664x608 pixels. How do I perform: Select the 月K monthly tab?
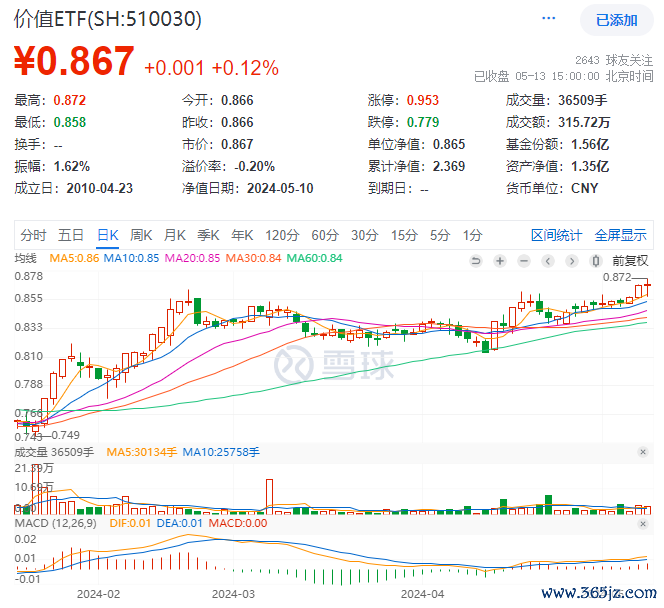(x=174, y=235)
